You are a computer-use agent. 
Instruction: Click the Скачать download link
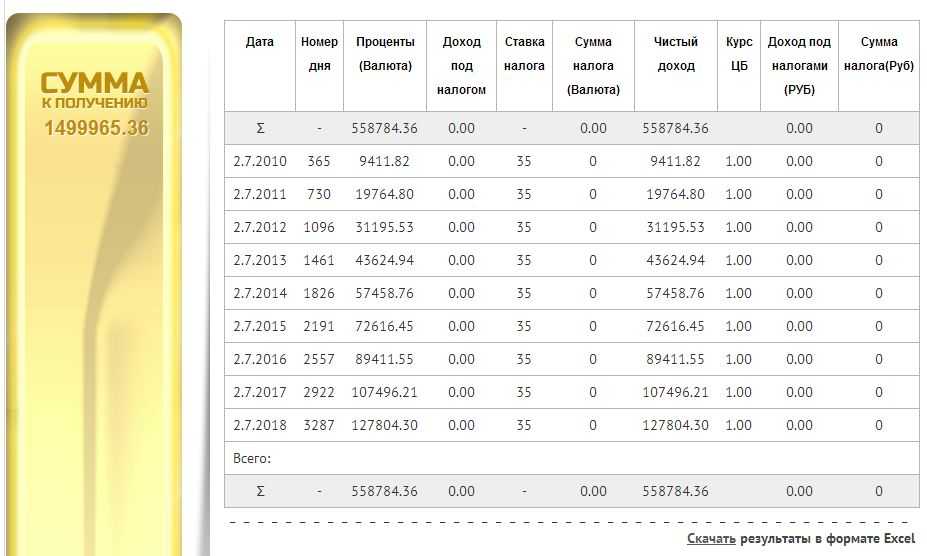711,538
